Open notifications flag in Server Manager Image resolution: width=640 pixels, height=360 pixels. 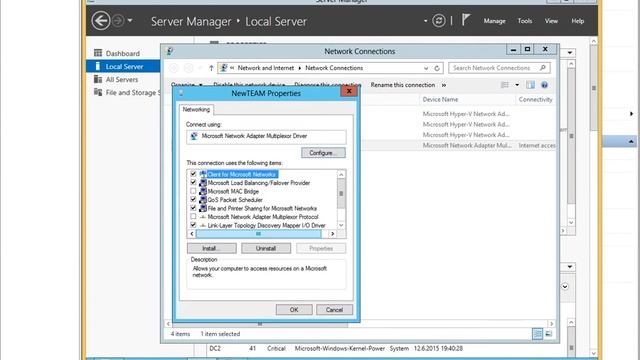click(466, 20)
